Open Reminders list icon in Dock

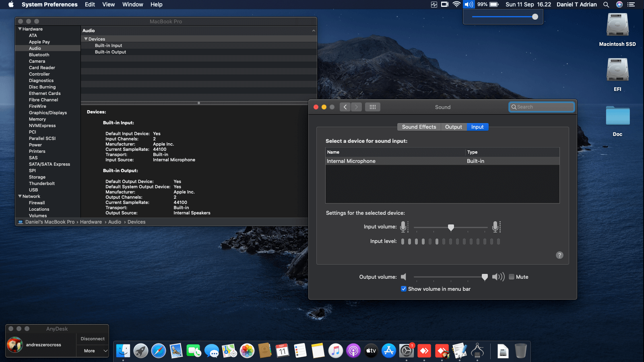coord(300,351)
